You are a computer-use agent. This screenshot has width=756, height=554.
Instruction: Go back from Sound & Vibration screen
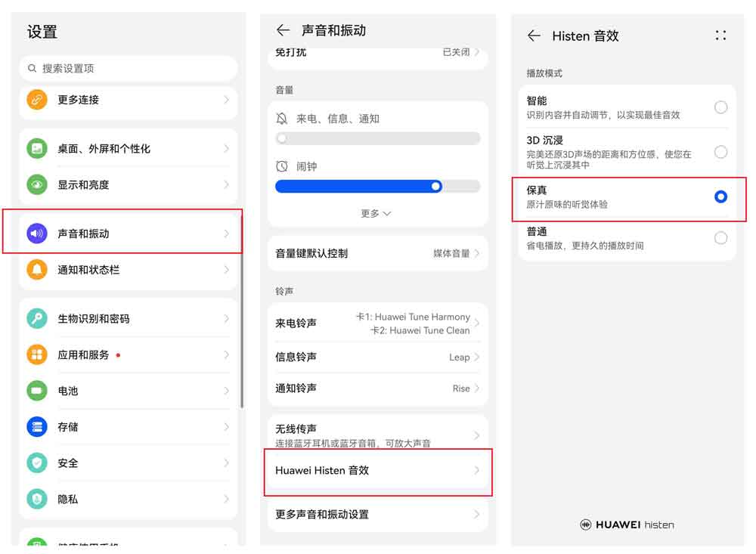point(283,30)
